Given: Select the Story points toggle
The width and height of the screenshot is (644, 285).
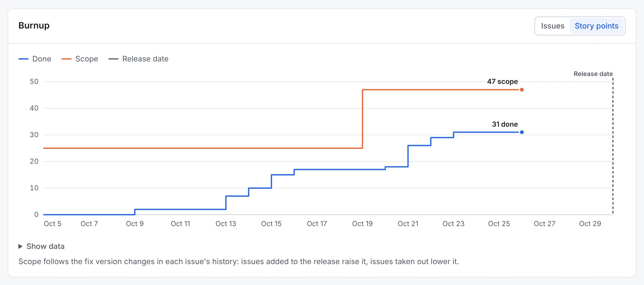Looking at the screenshot, I should point(596,26).
